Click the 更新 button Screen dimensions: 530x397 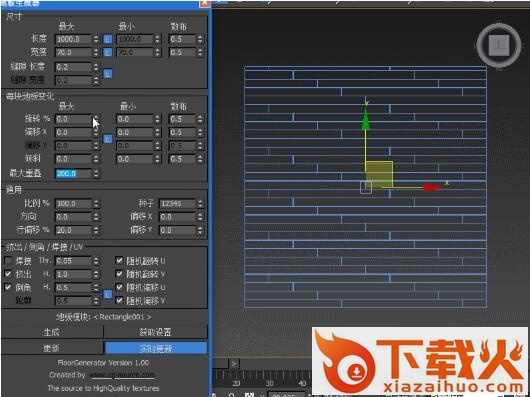tap(52, 348)
